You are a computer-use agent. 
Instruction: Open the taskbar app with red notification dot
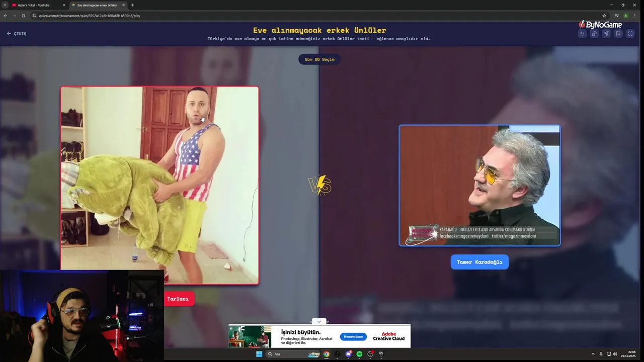point(370,354)
